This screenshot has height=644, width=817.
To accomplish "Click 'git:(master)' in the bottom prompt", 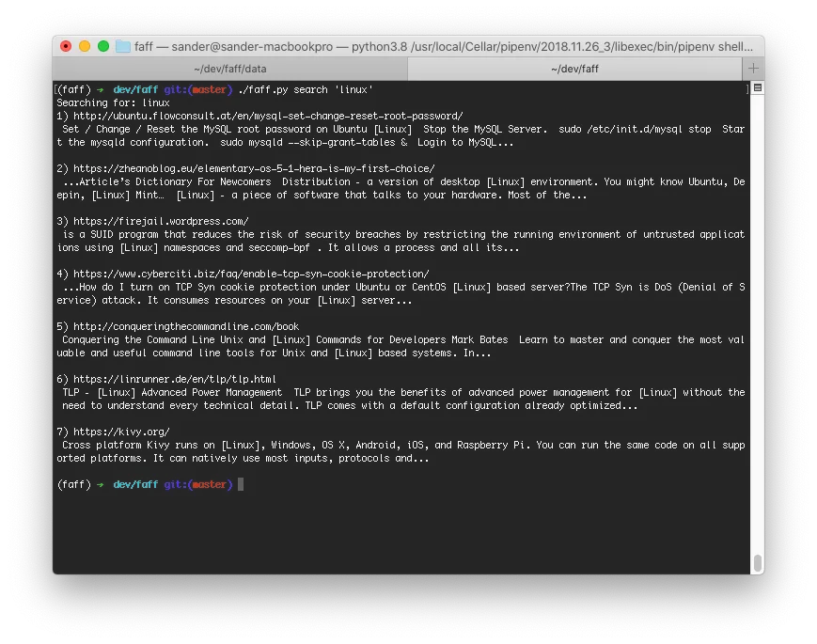I will pyautogui.click(x=198, y=484).
